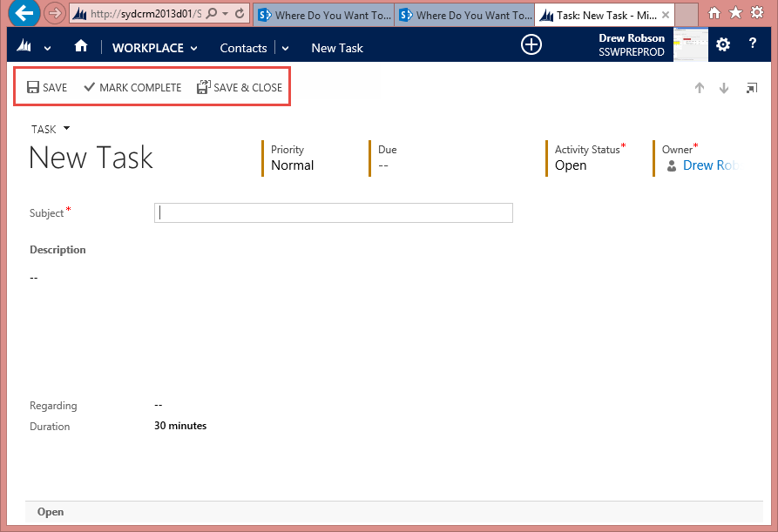
Task: Go to previous record up arrow
Action: click(x=699, y=88)
